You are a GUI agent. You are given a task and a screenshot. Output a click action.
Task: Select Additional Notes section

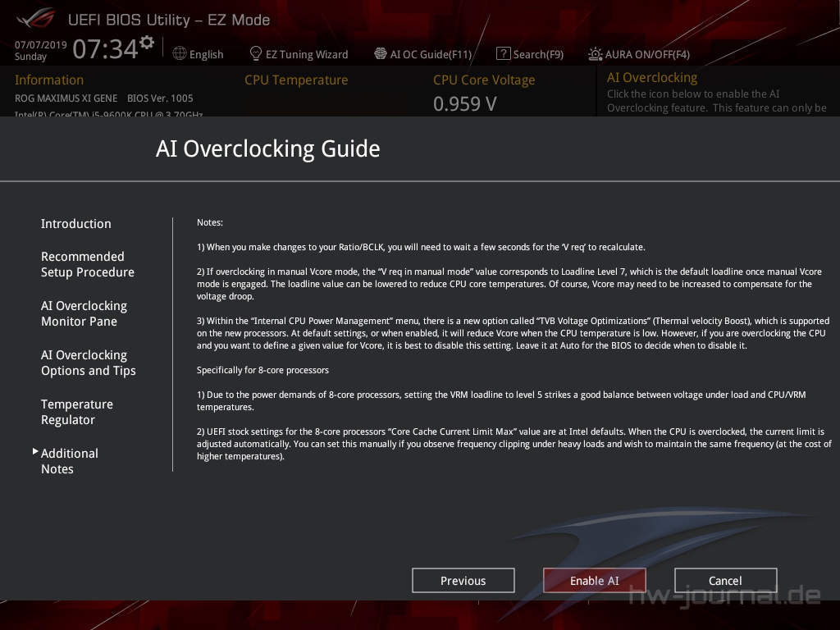[70, 461]
